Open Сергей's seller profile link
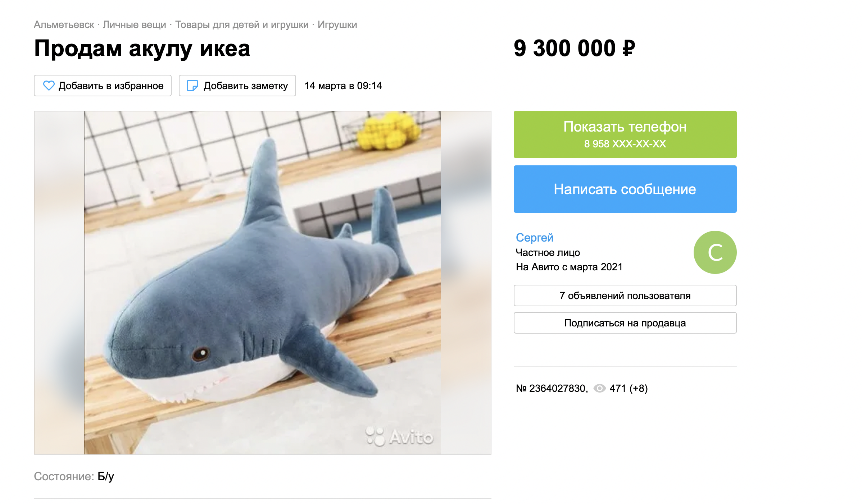The image size is (862, 504). (535, 238)
